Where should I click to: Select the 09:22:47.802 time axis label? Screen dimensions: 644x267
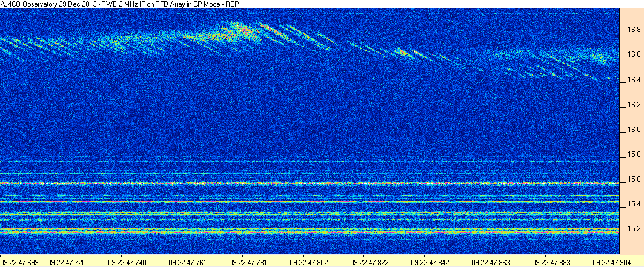(308, 262)
